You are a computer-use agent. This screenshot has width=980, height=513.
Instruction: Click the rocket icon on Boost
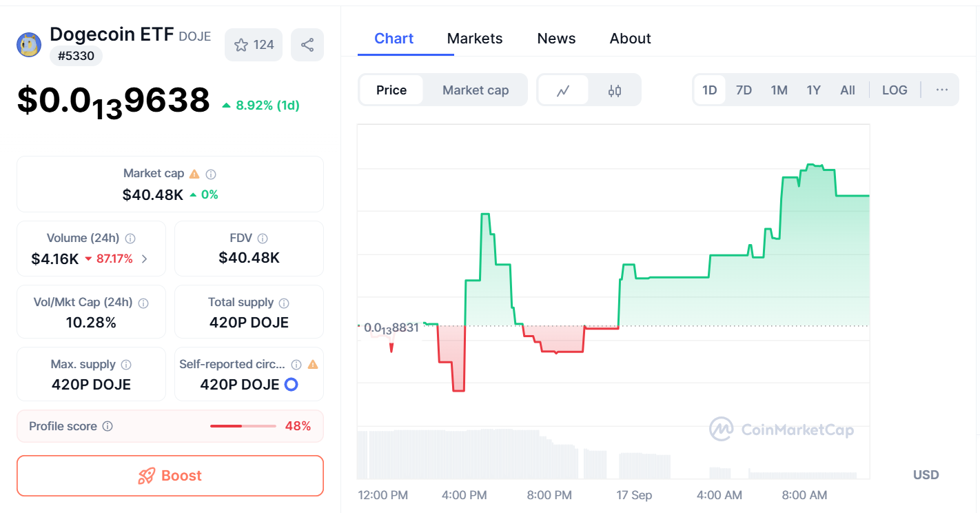(147, 476)
